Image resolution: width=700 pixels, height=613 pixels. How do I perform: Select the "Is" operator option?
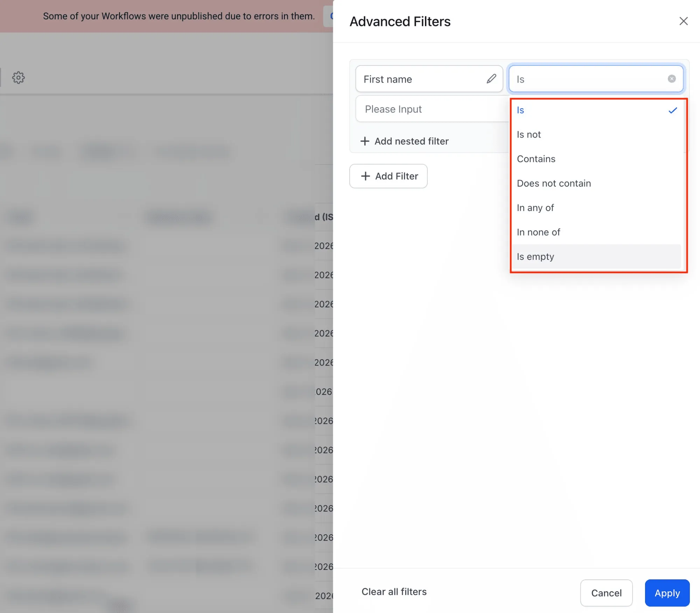pos(596,110)
